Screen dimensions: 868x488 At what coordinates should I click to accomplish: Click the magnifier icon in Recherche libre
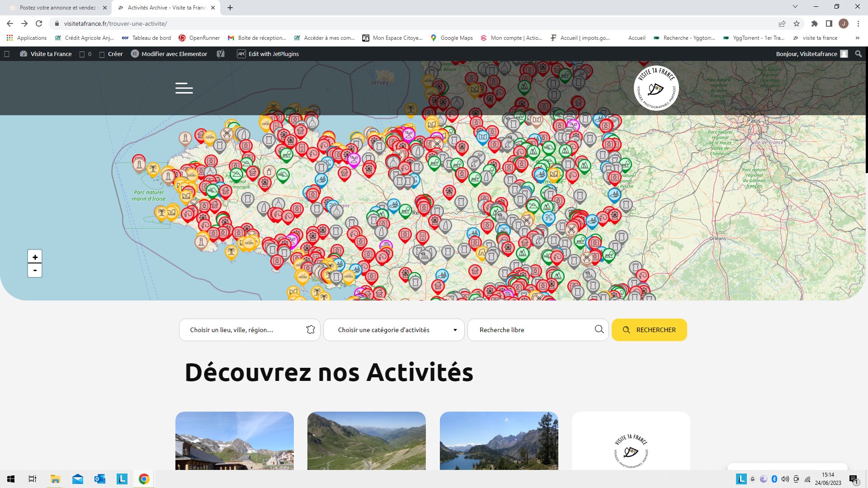click(x=599, y=329)
